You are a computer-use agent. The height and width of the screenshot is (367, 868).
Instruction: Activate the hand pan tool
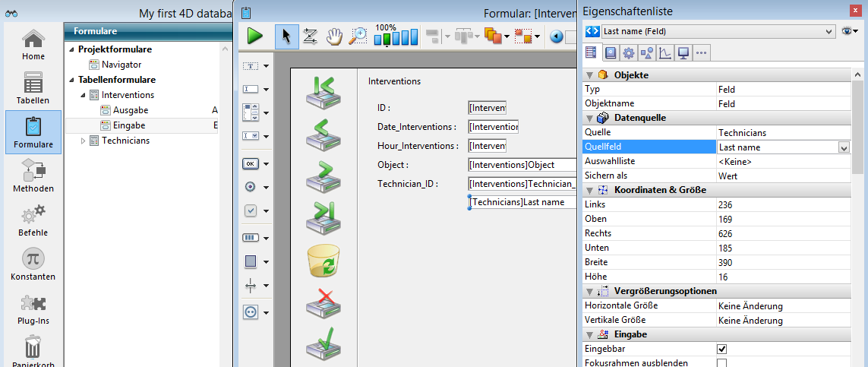pyautogui.click(x=334, y=36)
